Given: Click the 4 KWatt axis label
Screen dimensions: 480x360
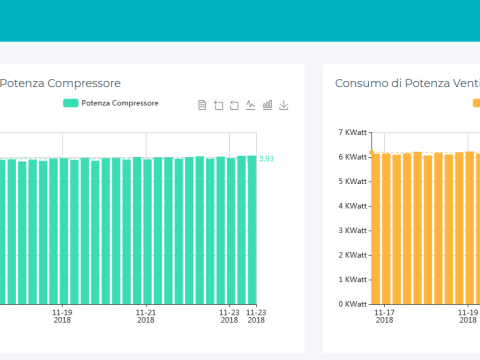Looking at the screenshot, I should 353,206.
